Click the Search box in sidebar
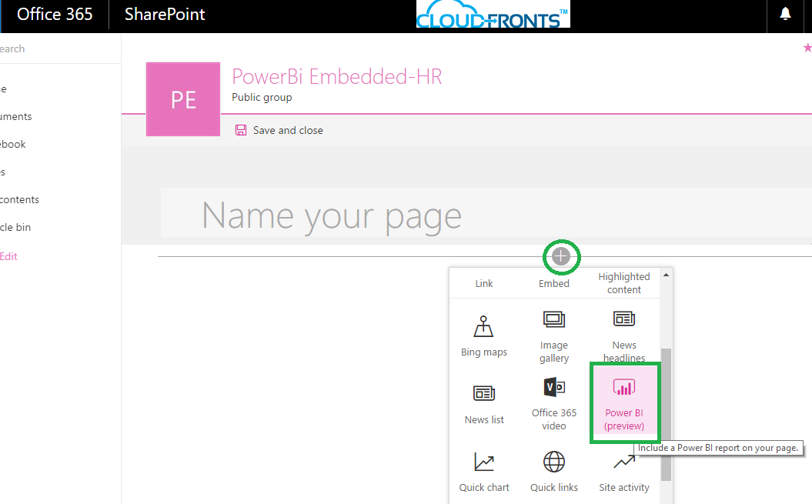Viewport: 812px width, 504px height. click(60, 48)
